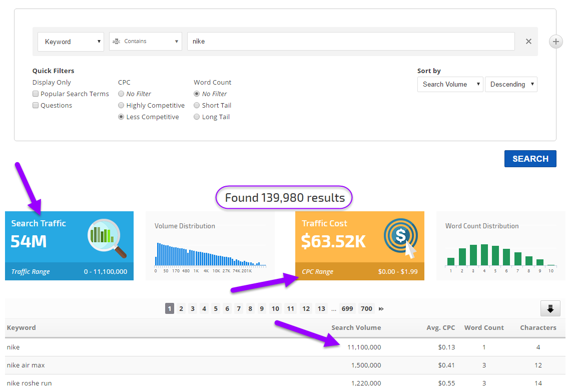Select the Highly Competitive CPC radio

tap(121, 105)
